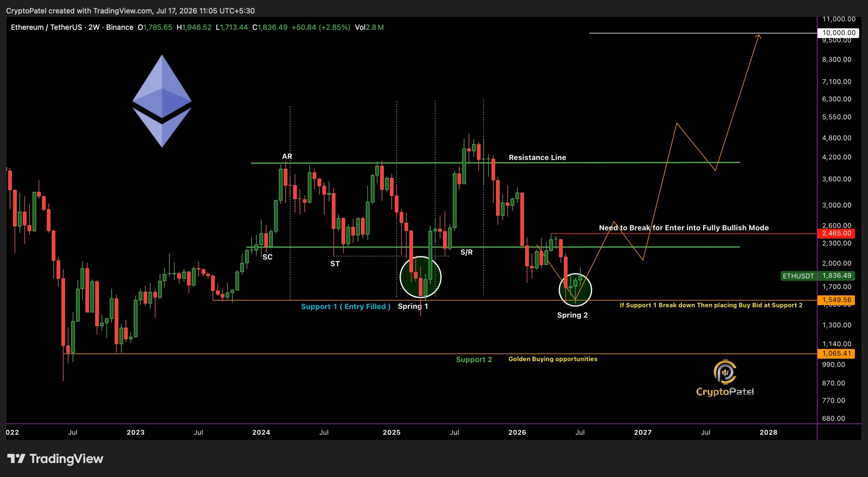Click the 2026 label on time axis
This screenshot has height=477, width=868.
point(517,432)
